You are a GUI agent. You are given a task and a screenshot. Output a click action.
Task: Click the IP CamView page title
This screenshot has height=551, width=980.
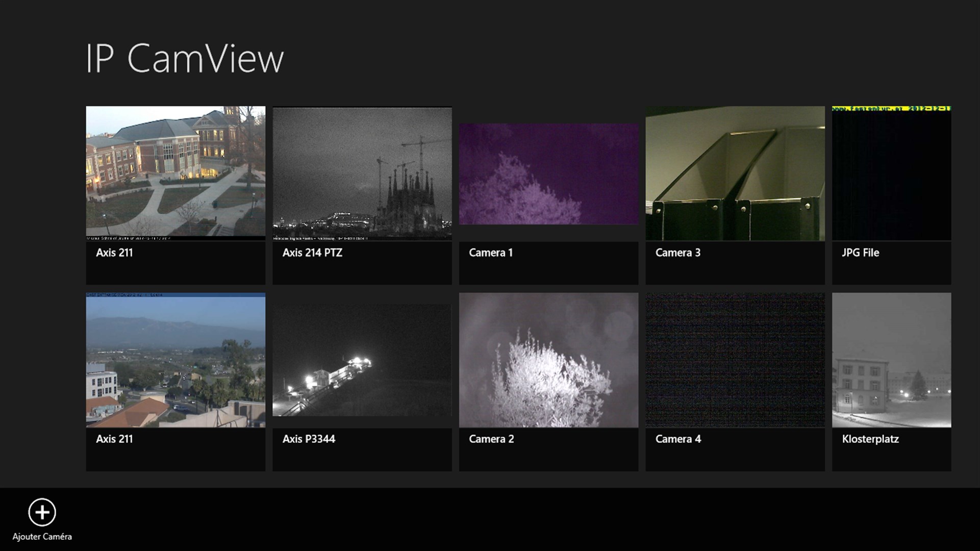pyautogui.click(x=184, y=59)
